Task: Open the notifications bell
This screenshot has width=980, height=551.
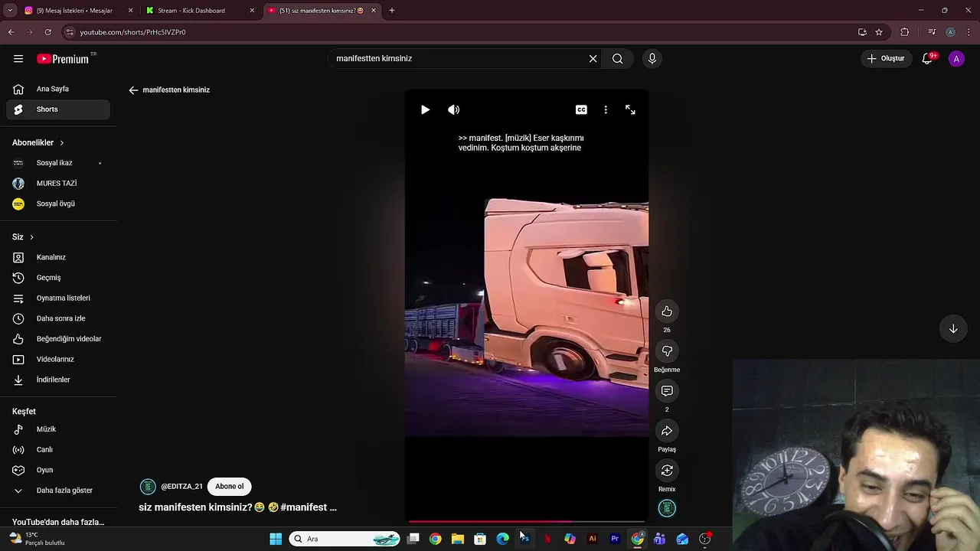Action: pyautogui.click(x=927, y=58)
